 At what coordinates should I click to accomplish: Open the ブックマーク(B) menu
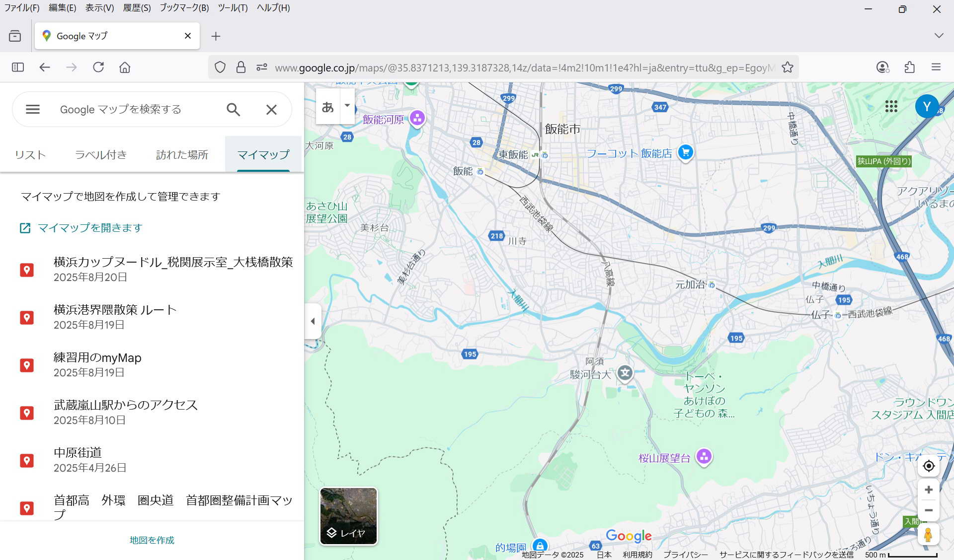(x=184, y=8)
